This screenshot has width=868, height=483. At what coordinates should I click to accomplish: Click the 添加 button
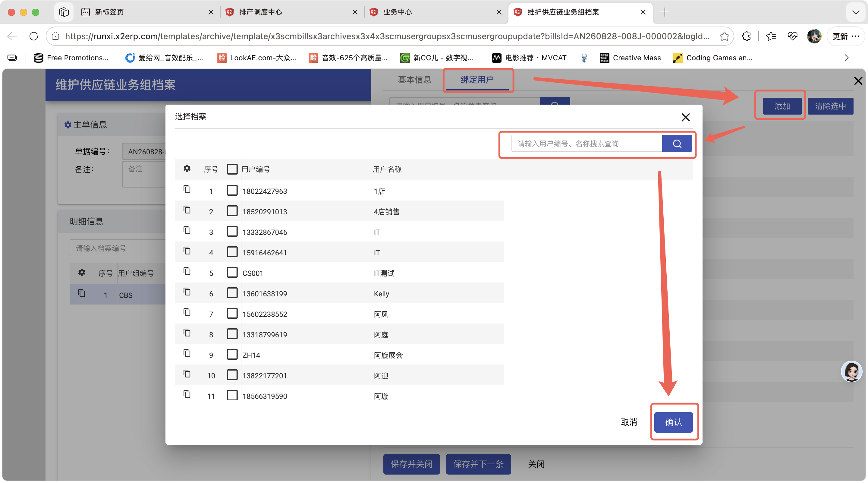[782, 106]
